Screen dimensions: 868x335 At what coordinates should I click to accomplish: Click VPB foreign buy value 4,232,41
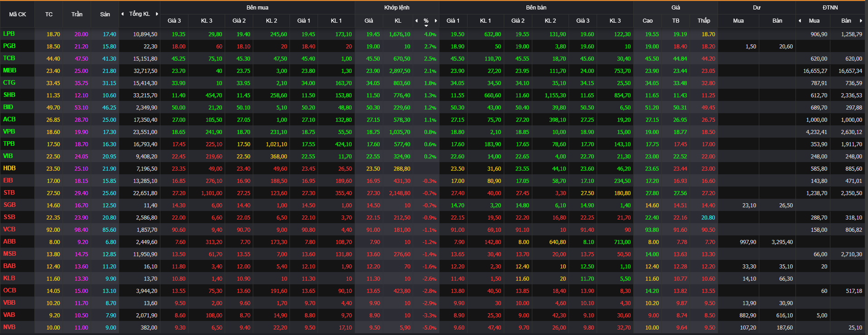(816, 132)
